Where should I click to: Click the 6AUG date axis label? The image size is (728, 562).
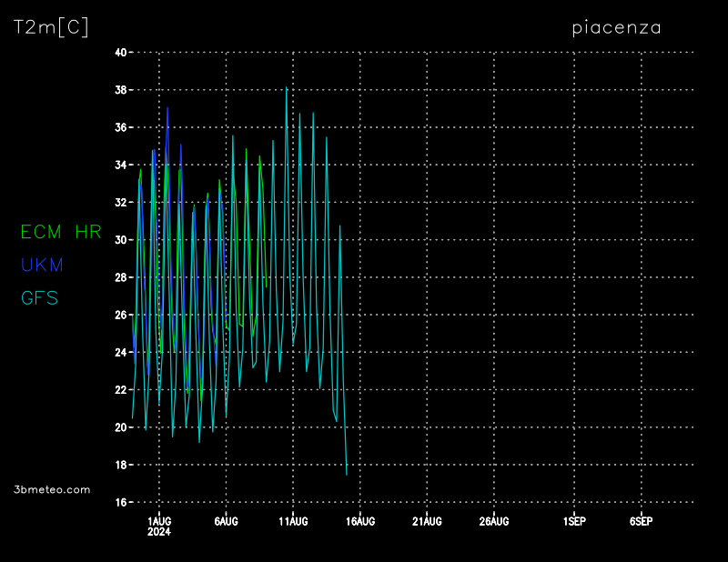[226, 521]
